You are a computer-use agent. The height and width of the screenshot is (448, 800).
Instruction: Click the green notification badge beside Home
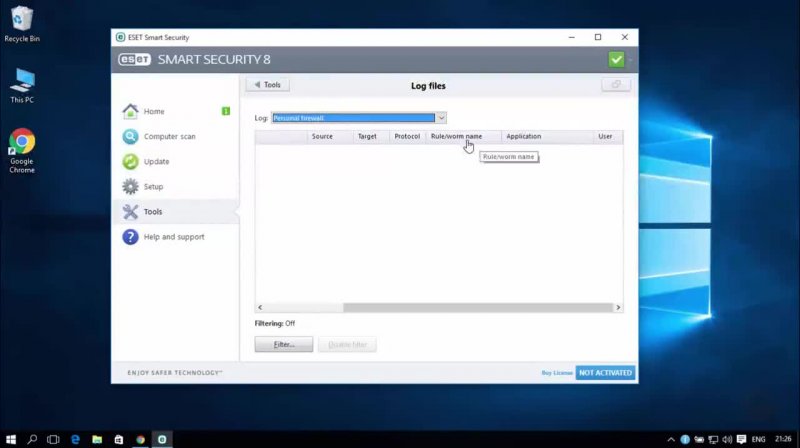(x=226, y=111)
